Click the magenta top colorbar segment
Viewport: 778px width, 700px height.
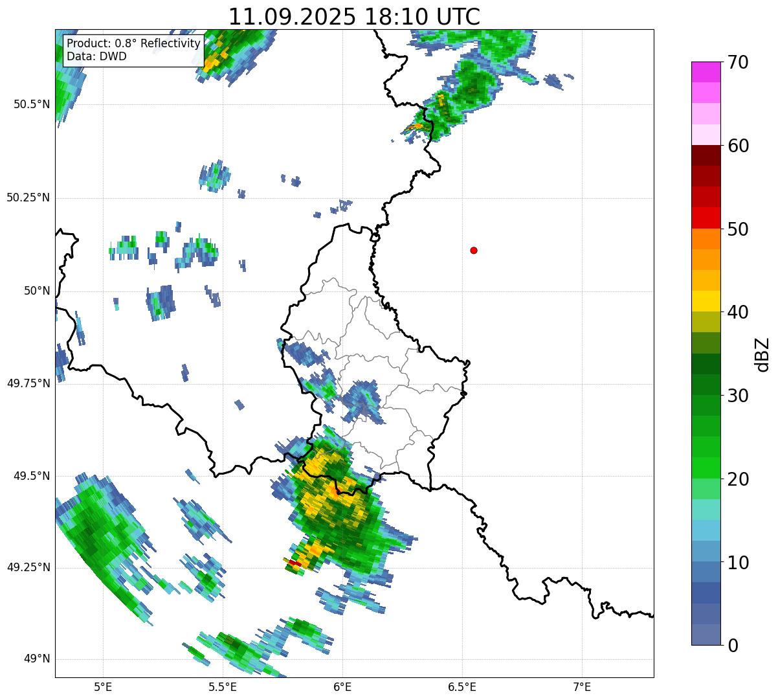click(706, 72)
